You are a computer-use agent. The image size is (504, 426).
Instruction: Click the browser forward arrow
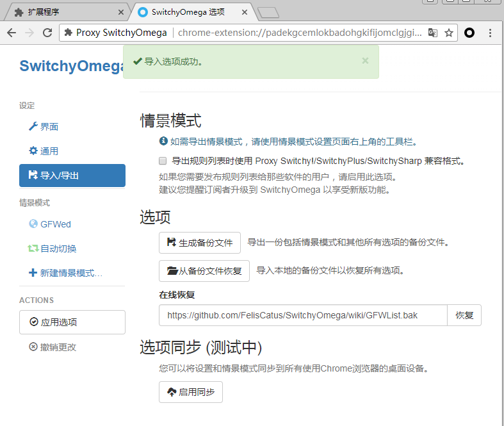(x=29, y=33)
